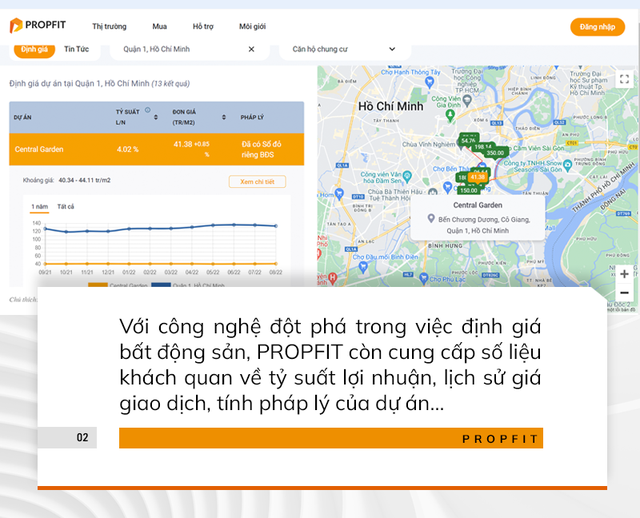Screen dimensions: 640x518
Task: Click location pin icon in map popup
Action: 431,218
